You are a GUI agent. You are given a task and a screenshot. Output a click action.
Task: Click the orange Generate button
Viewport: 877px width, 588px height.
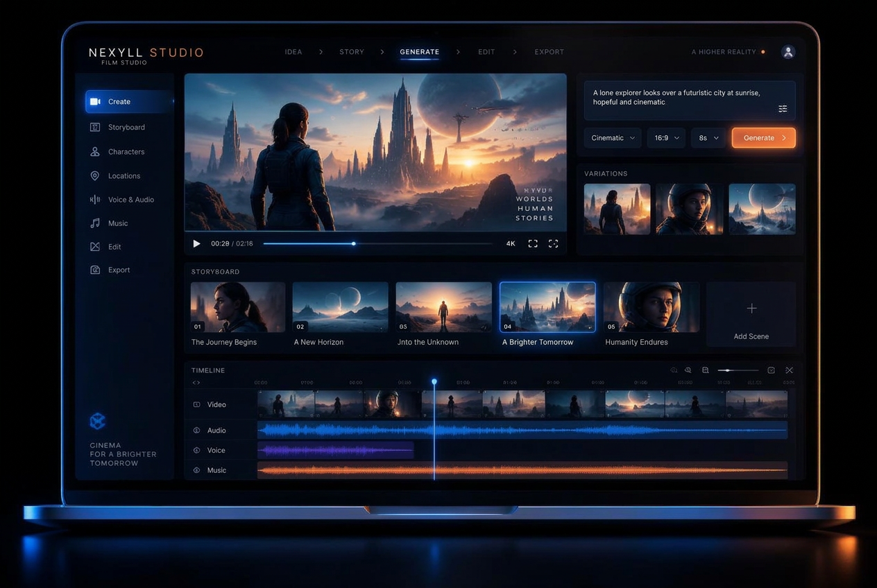(764, 138)
